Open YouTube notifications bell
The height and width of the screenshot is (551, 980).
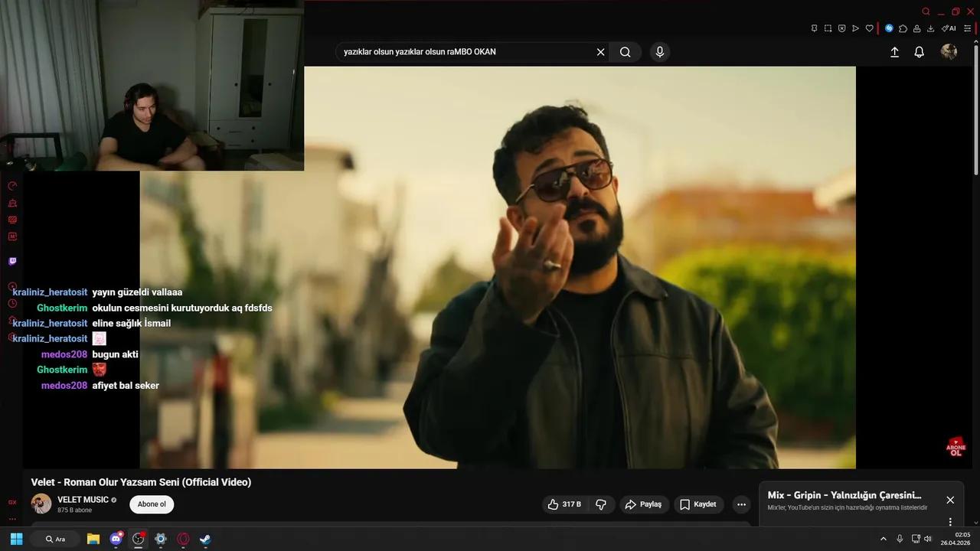[919, 52]
